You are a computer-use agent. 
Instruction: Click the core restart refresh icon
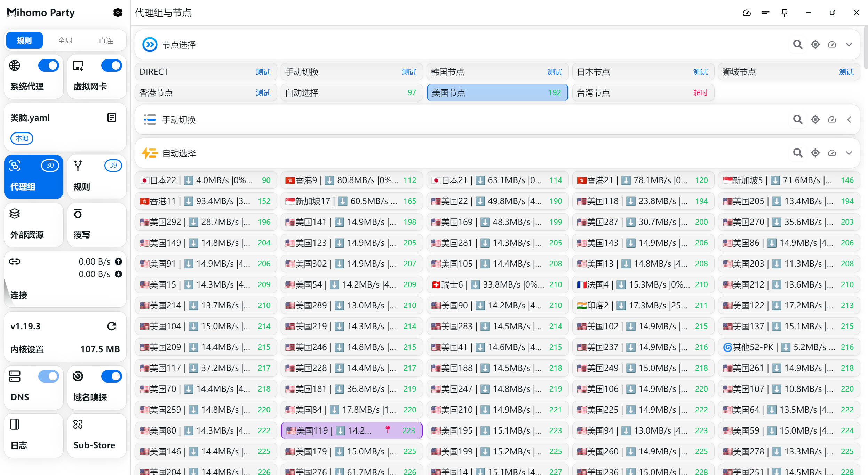click(x=112, y=326)
